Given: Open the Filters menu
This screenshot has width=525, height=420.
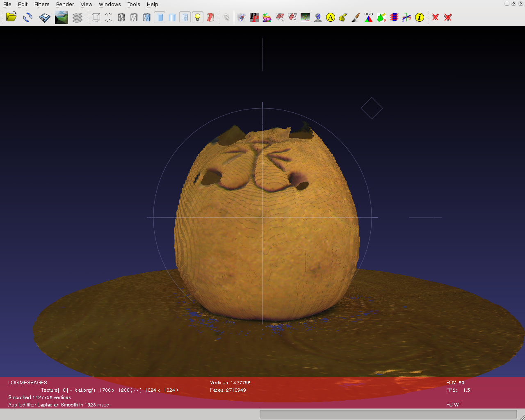Looking at the screenshot, I should click(x=42, y=5).
